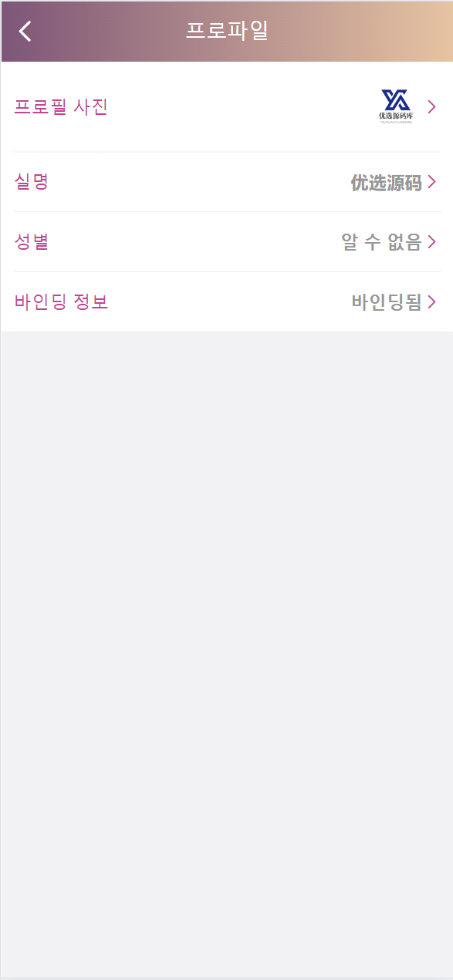
Task: Click the binding status 바인딩됨
Action: click(x=387, y=302)
